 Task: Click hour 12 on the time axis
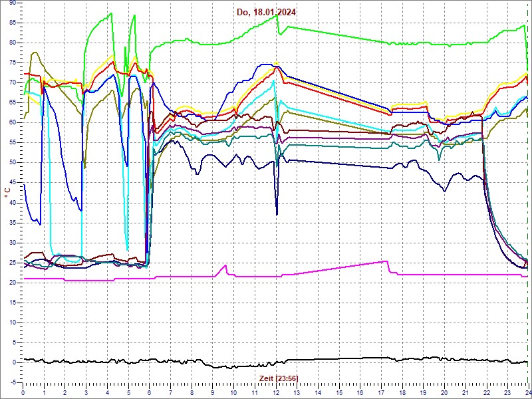pyautogui.click(x=277, y=392)
